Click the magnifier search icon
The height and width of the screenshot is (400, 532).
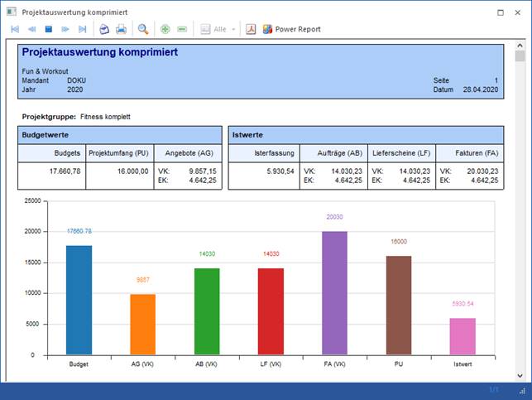pyautogui.click(x=143, y=29)
